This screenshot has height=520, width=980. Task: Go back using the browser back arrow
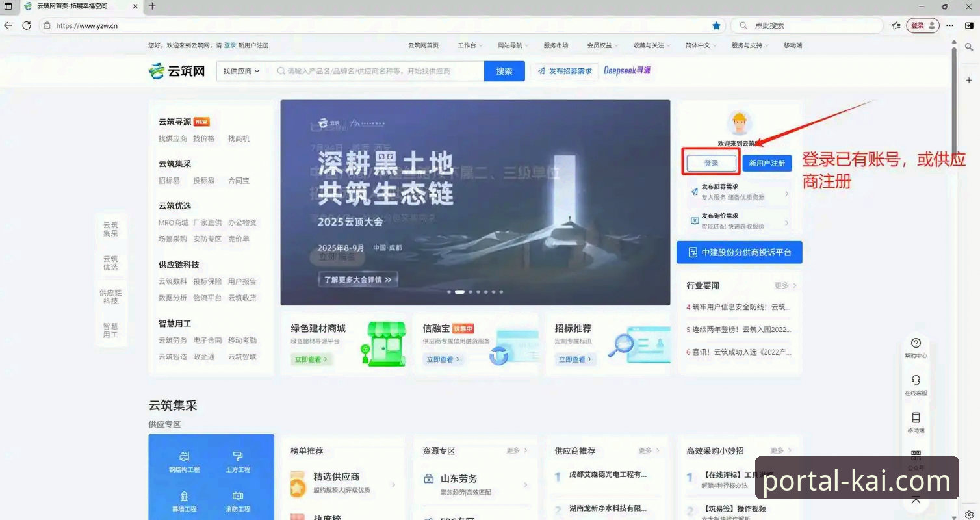[8, 25]
